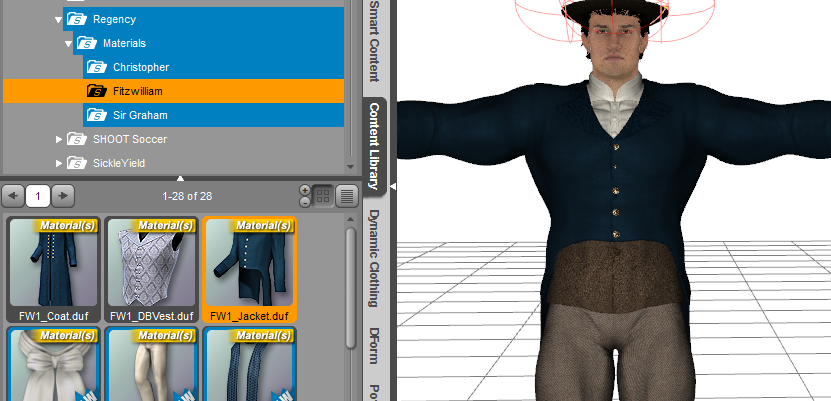Viewport: 831px width, 401px height.
Task: Select the blue patterned scarf material thumbnail
Action: pos(250,364)
